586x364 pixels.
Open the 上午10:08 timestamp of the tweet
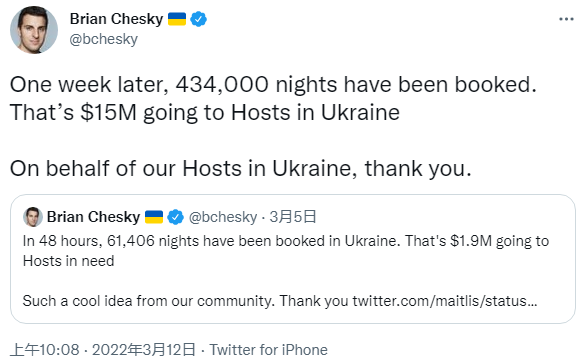44,350
